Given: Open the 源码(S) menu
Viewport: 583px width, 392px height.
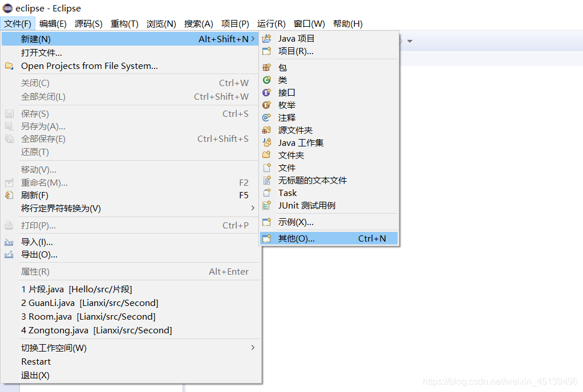Looking at the screenshot, I should coord(88,24).
